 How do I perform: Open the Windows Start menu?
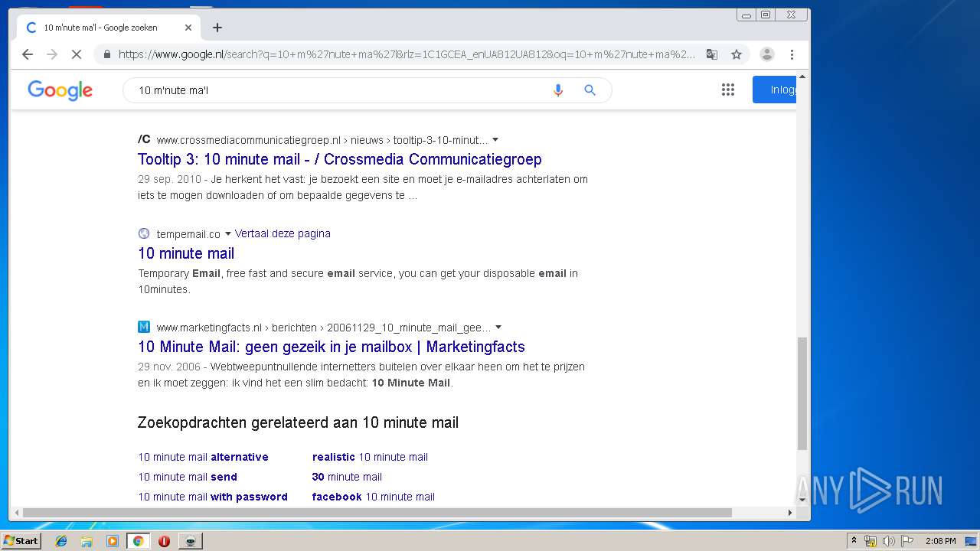(x=21, y=541)
